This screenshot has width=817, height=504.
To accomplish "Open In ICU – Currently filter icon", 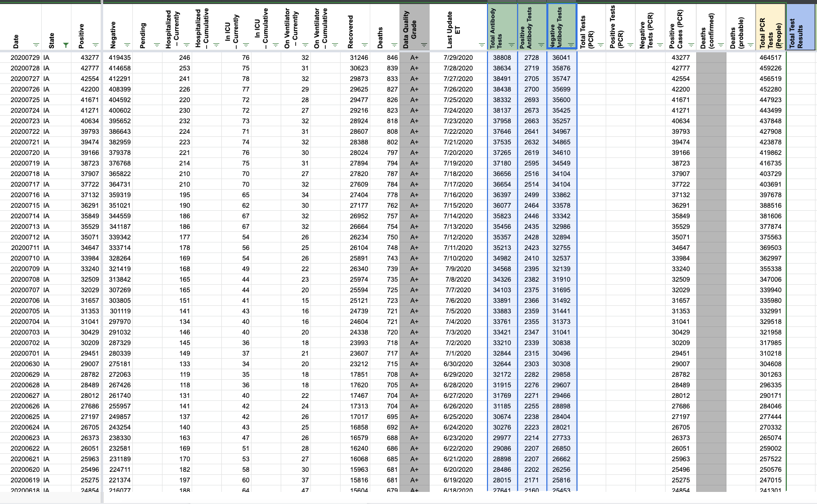I will (247, 45).
